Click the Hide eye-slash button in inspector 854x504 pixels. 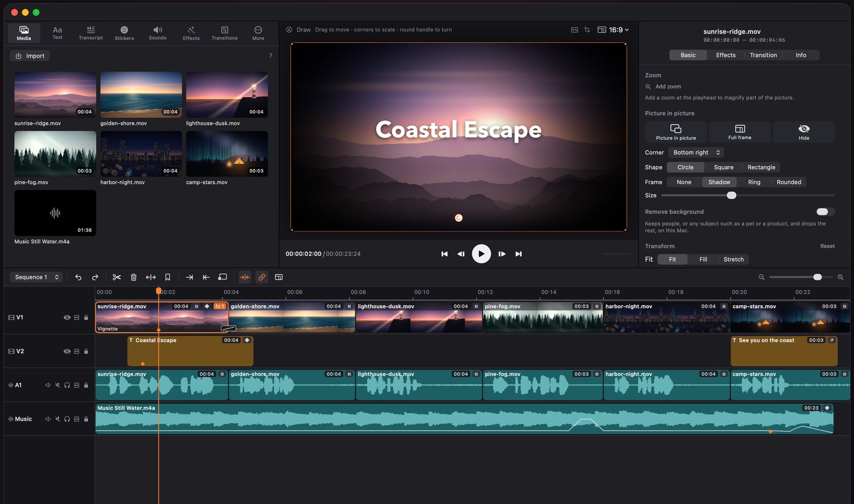pos(804,132)
